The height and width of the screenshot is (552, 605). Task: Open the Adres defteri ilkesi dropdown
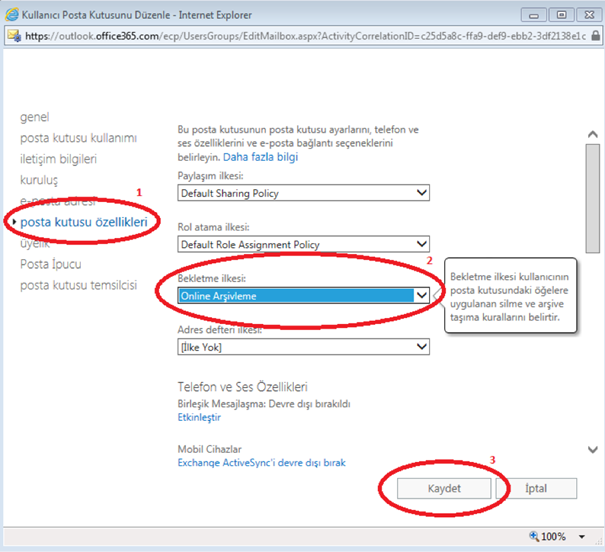(303, 347)
